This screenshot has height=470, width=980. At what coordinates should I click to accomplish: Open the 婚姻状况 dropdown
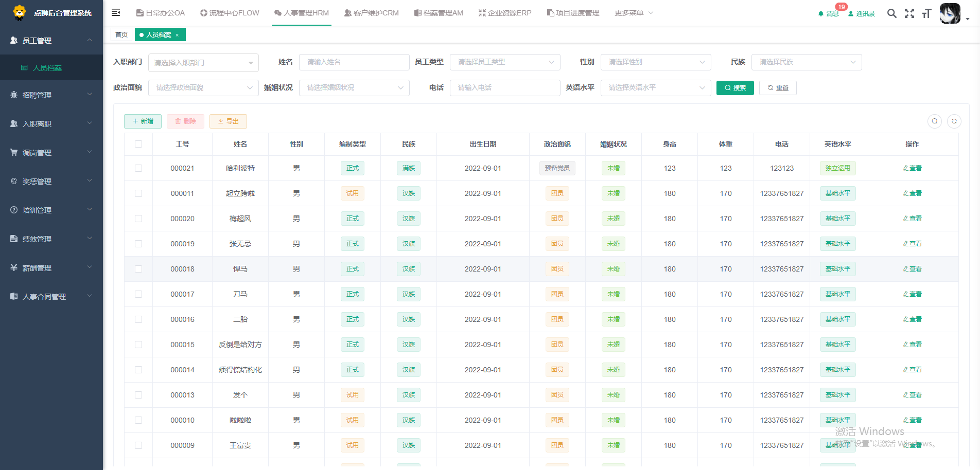point(354,87)
